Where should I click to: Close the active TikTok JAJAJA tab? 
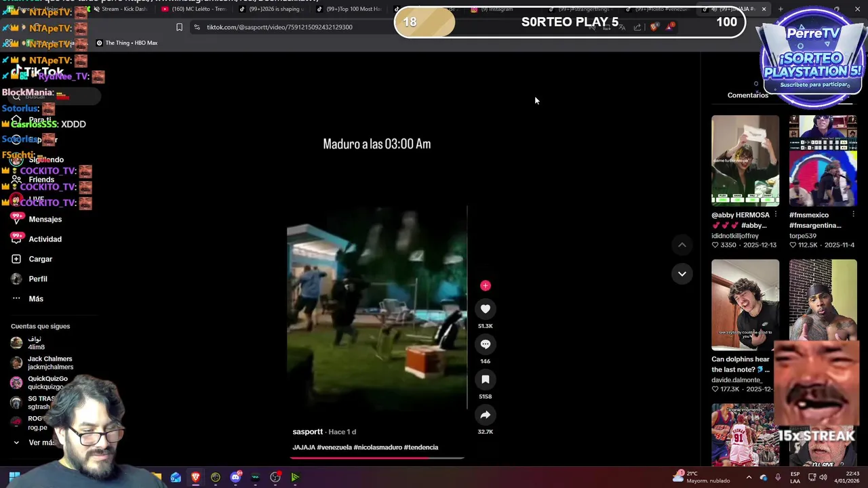pos(764,9)
